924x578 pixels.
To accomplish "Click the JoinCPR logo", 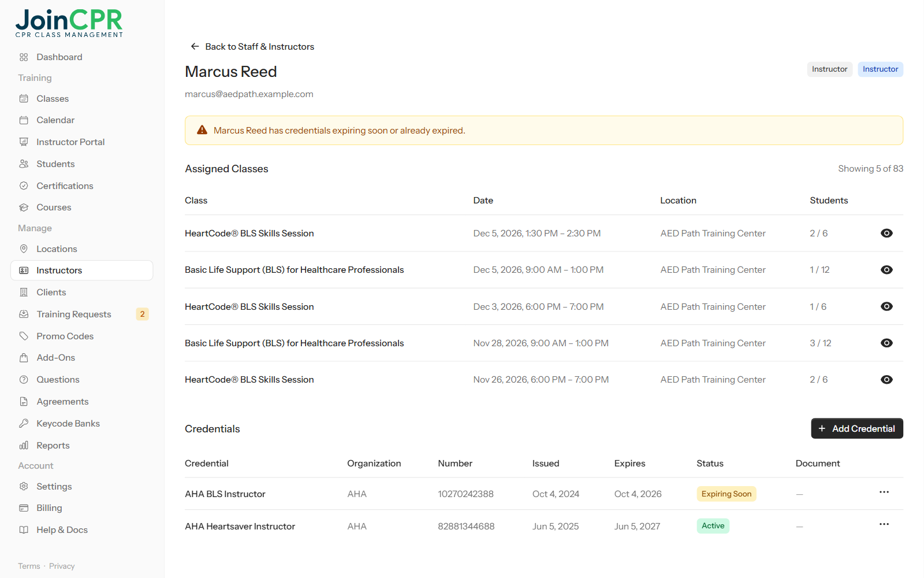I will point(69,24).
